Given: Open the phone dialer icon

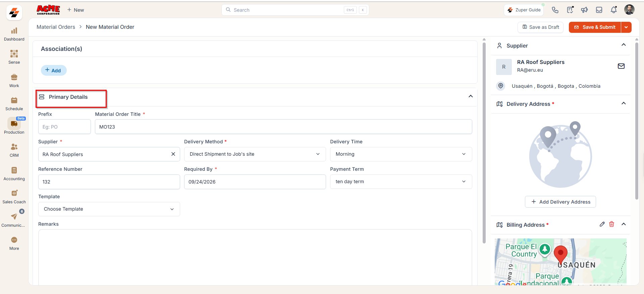Looking at the screenshot, I should pos(555,10).
